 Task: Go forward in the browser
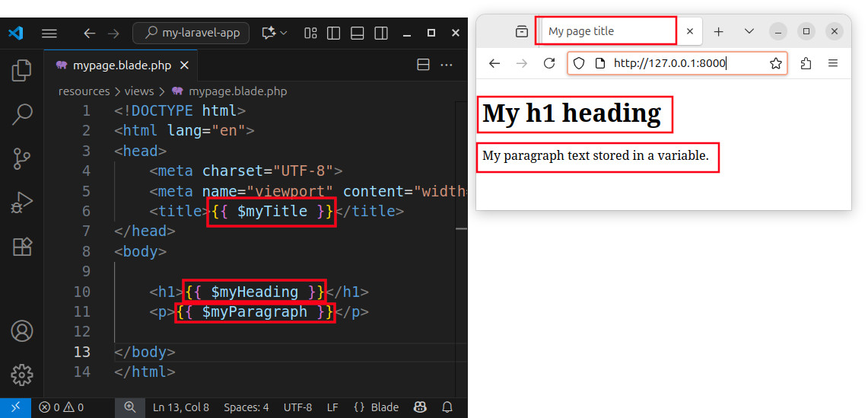pyautogui.click(x=521, y=63)
